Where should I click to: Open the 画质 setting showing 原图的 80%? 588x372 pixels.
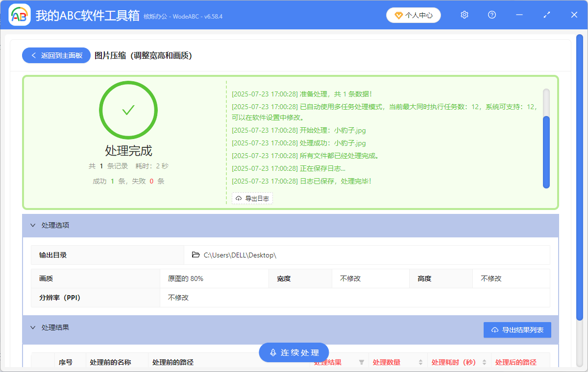[x=214, y=278]
